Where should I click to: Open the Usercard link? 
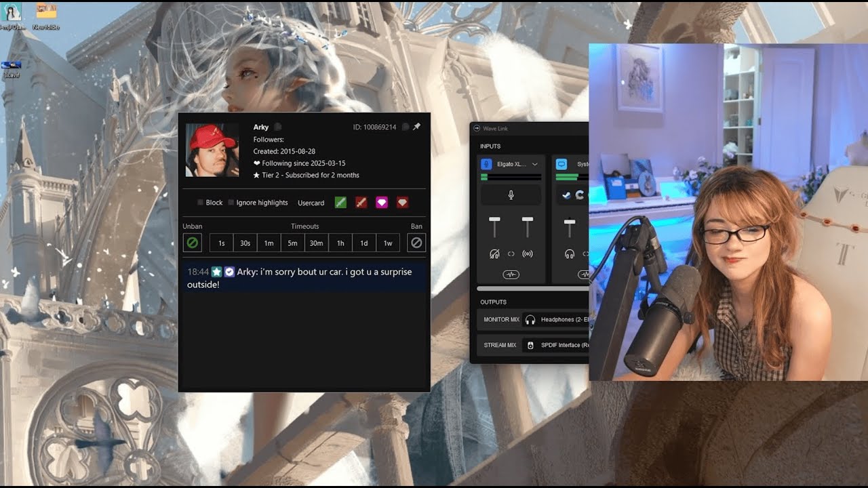311,203
